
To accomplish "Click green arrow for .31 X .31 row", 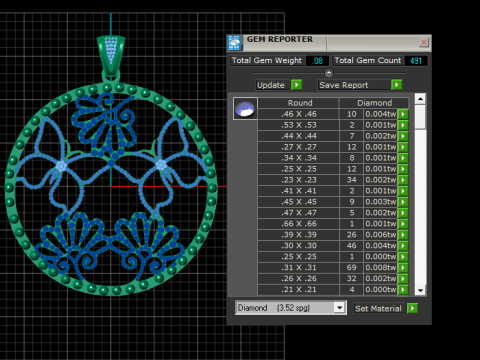I will (x=403, y=268).
